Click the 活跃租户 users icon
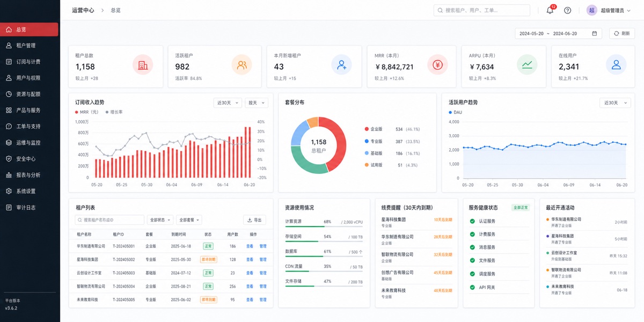This screenshot has height=322, width=644. [242, 65]
